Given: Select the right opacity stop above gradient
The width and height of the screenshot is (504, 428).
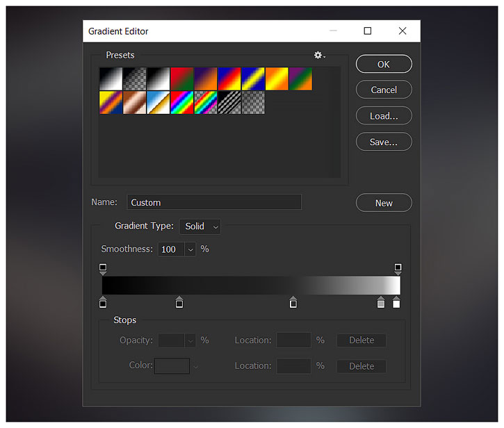Looking at the screenshot, I should coord(398,269).
